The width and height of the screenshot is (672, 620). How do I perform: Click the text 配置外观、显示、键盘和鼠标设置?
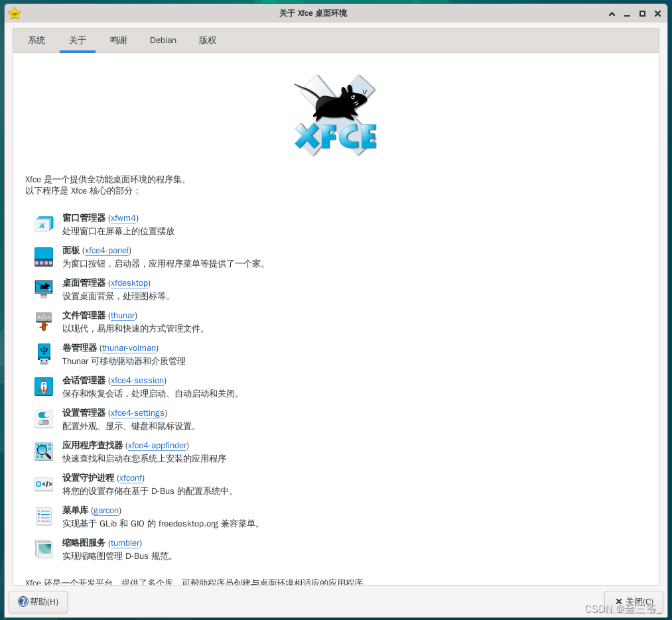pyautogui.click(x=129, y=426)
